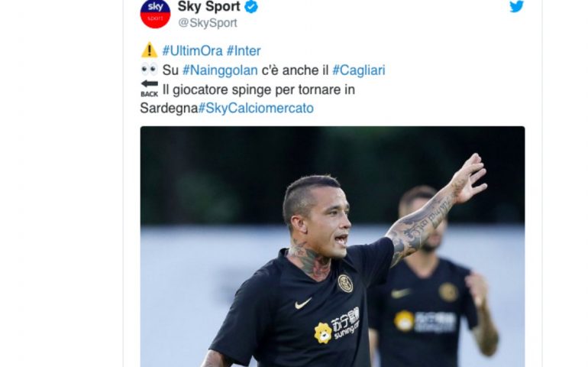
Task: Click the yellow warning sign emoji
Action: click(x=149, y=50)
